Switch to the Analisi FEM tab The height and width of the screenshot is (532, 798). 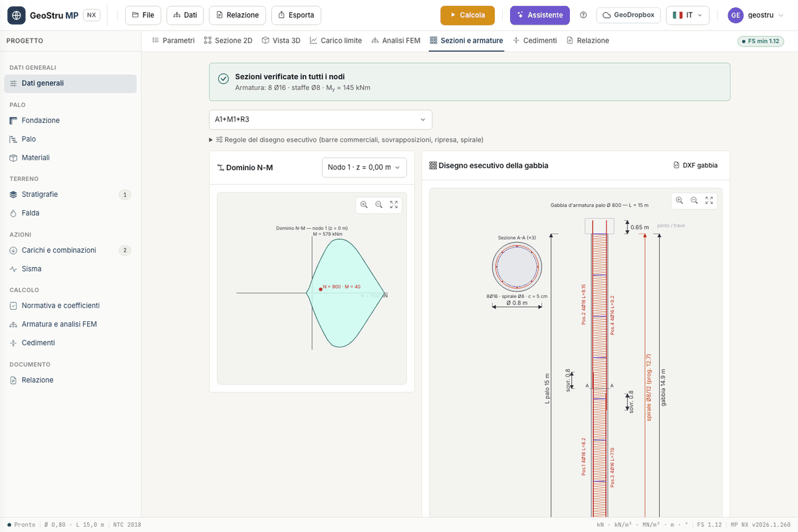click(396, 41)
